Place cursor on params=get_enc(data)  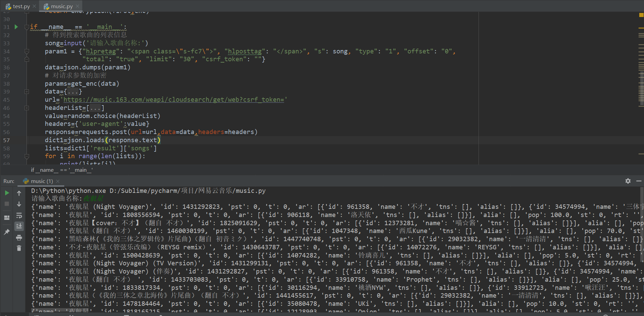pyautogui.click(x=82, y=84)
